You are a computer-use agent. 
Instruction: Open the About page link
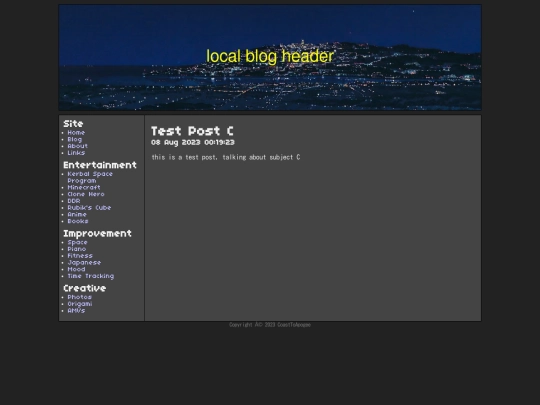point(77,146)
